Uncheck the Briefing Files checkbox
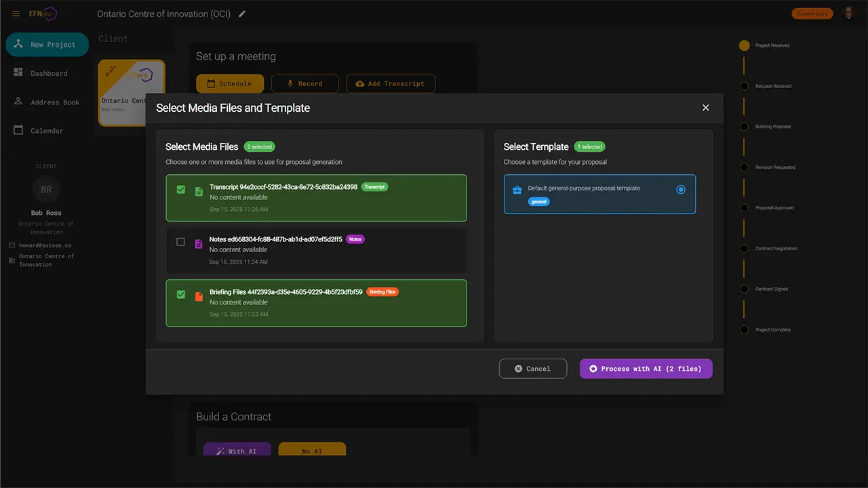 click(180, 295)
